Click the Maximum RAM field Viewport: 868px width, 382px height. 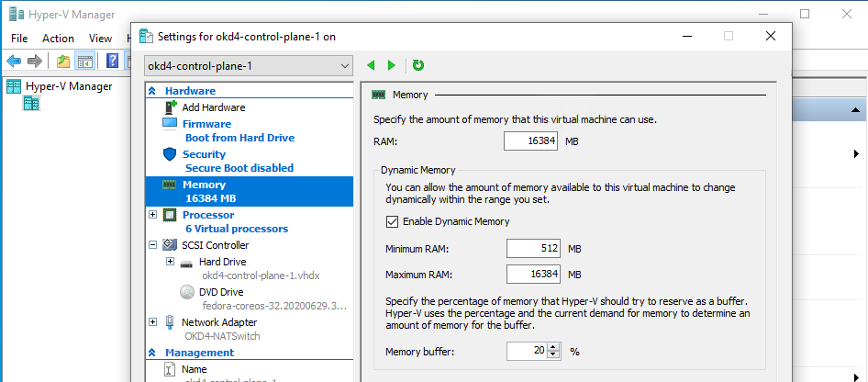point(534,274)
